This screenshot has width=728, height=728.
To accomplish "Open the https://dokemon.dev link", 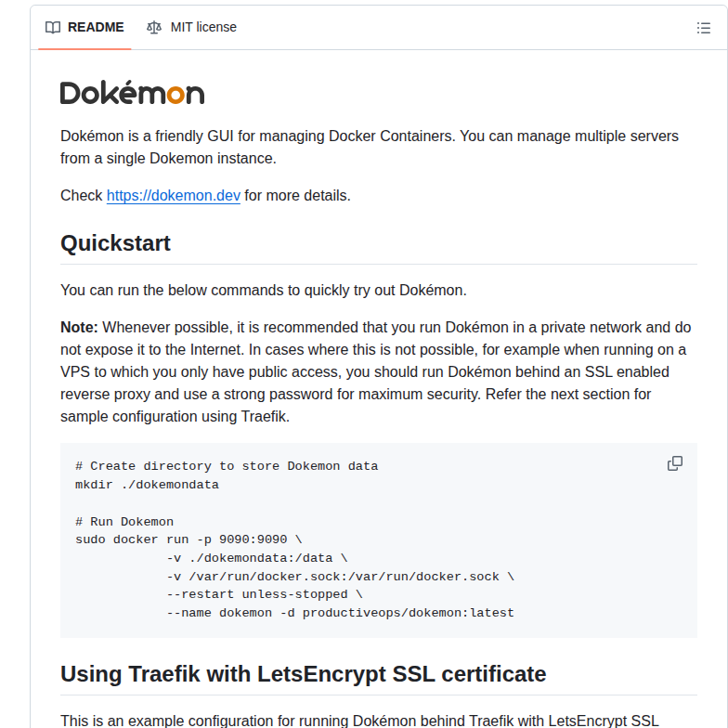I will pos(174,195).
